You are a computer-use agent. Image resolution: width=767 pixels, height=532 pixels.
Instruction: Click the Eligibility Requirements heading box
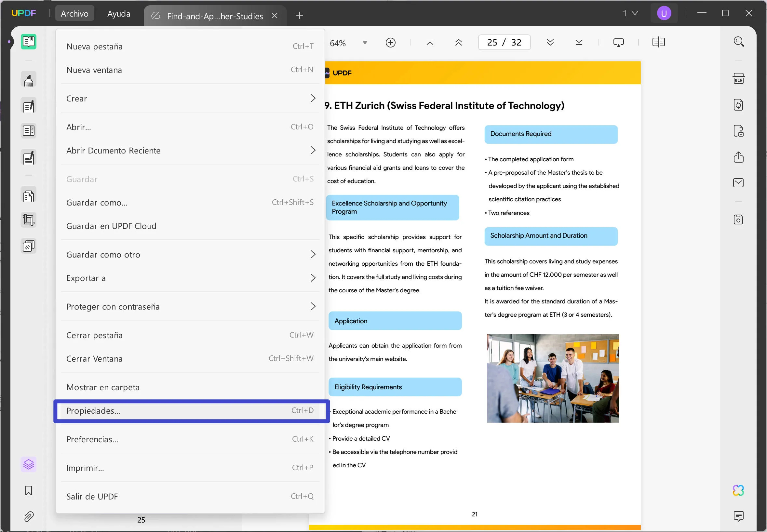click(x=395, y=387)
